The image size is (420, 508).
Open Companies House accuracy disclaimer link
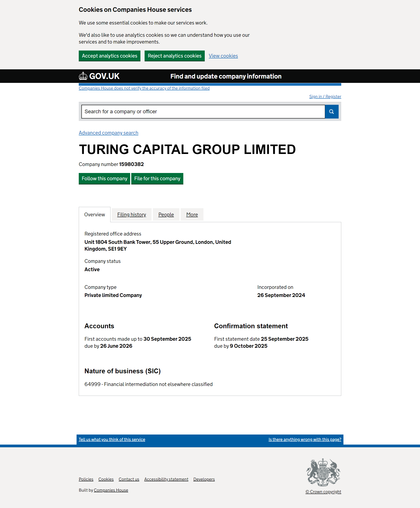click(144, 88)
